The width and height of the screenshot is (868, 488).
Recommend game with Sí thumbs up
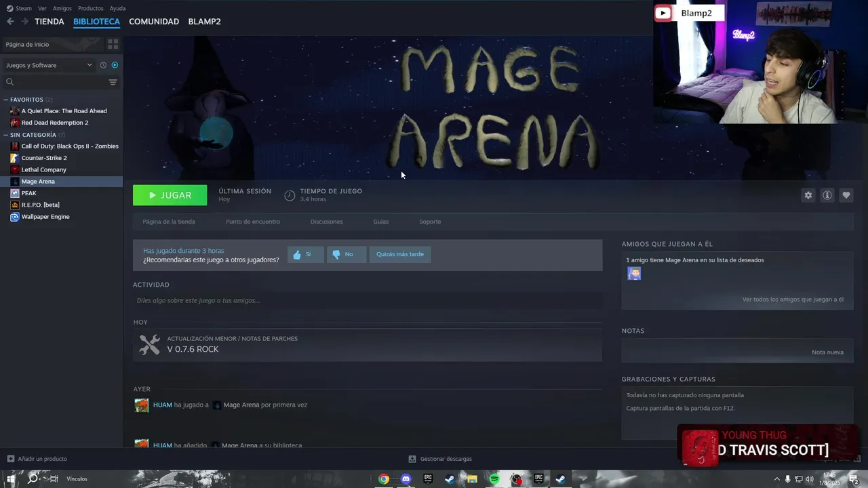coord(305,254)
